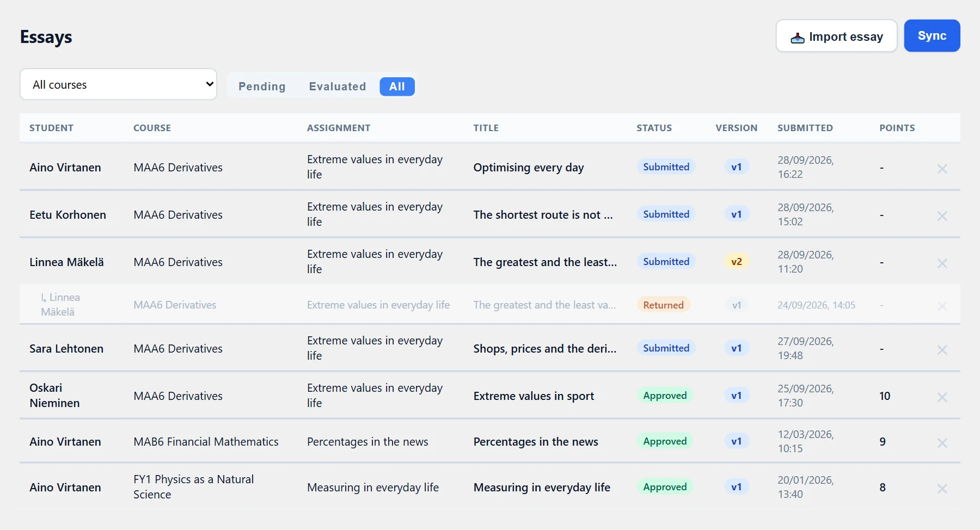
Task: Delete Oskari Nieminen's Extreme values in sport essay
Action: click(x=942, y=397)
